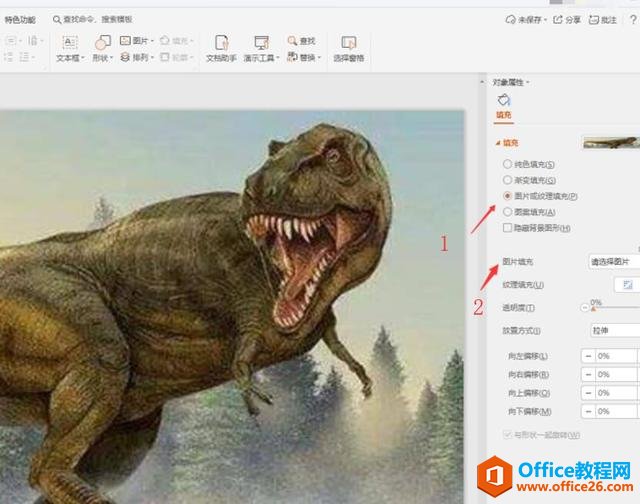The width and height of the screenshot is (640, 504).
Task: Decrease 向下偏移 with the minus button
Action: [588, 411]
